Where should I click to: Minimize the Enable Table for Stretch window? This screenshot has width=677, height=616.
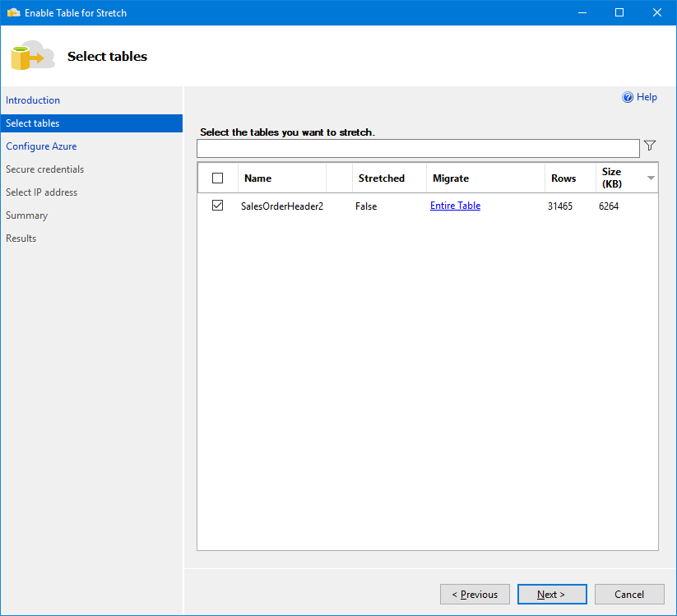(582, 12)
